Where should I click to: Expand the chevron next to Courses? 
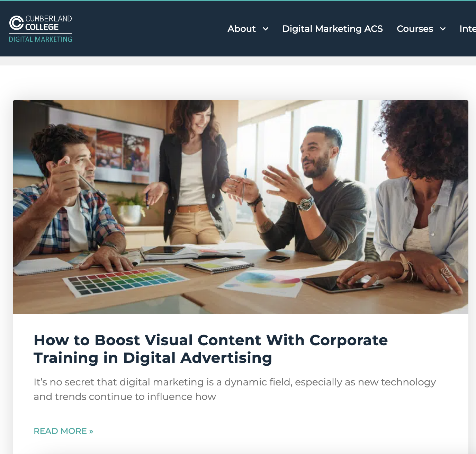coord(443,29)
